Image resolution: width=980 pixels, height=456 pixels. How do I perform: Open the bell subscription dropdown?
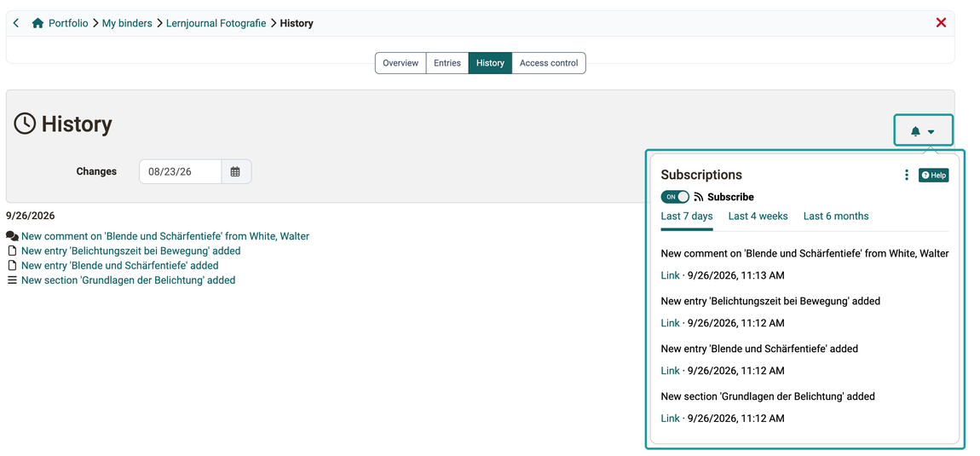point(923,130)
